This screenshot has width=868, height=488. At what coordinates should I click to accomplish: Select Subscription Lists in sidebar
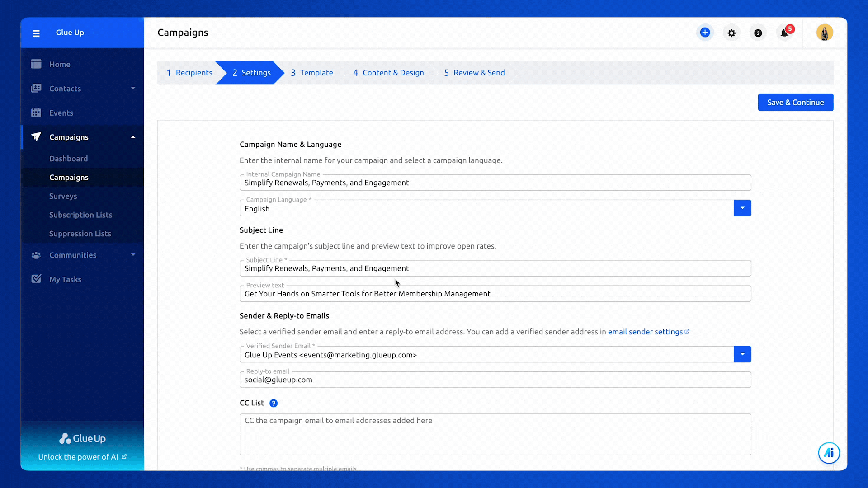80,215
